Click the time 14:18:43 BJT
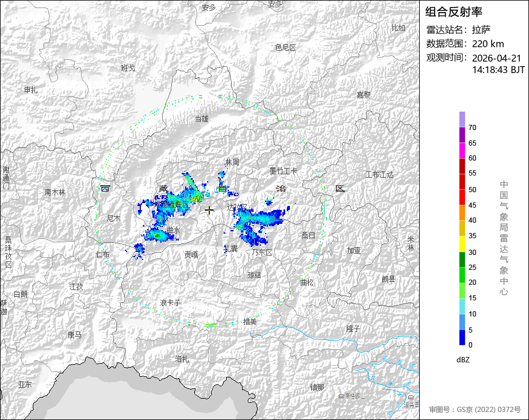The image size is (529, 420). click(x=499, y=70)
